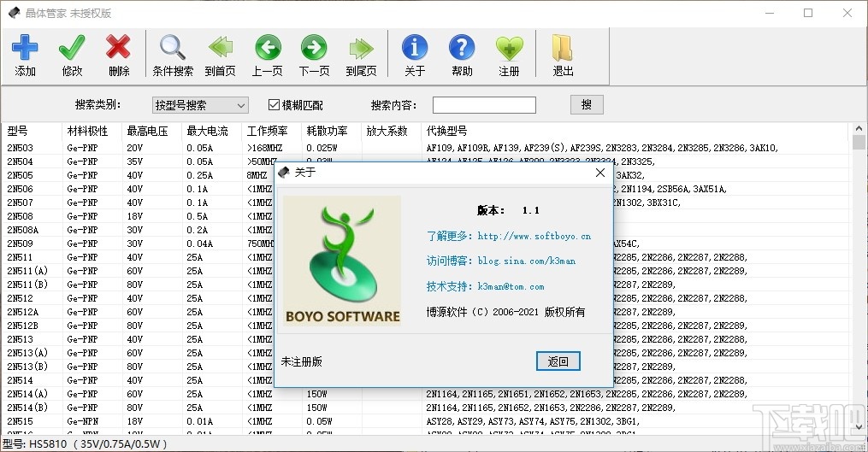Select the 2N512A model cell
Image resolution: width=868 pixels, height=452 pixels.
[23, 312]
